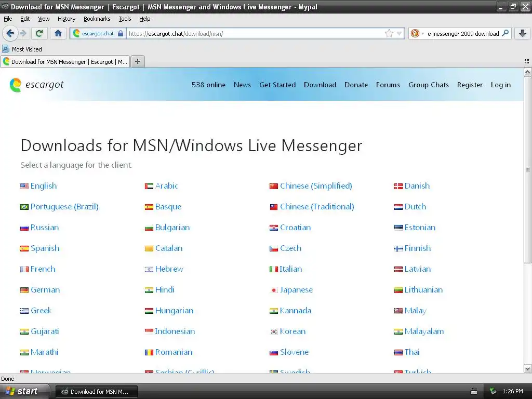Click the 538 online counter

click(208, 85)
